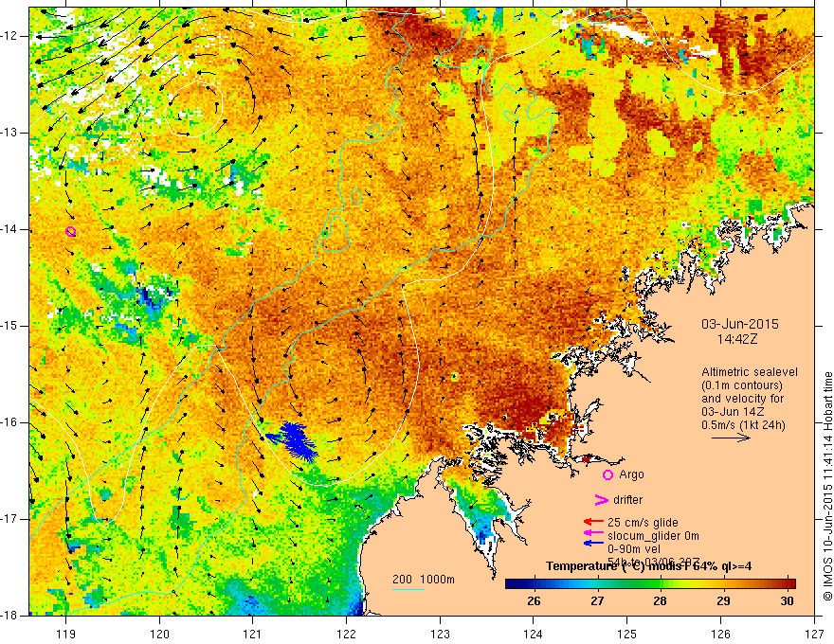Click the longitude axis label 127

coord(814,634)
